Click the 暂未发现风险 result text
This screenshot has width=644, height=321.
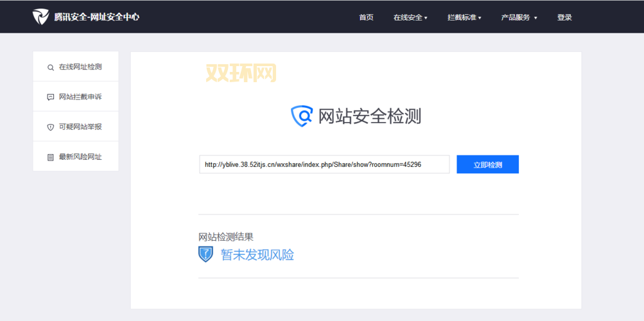(257, 255)
